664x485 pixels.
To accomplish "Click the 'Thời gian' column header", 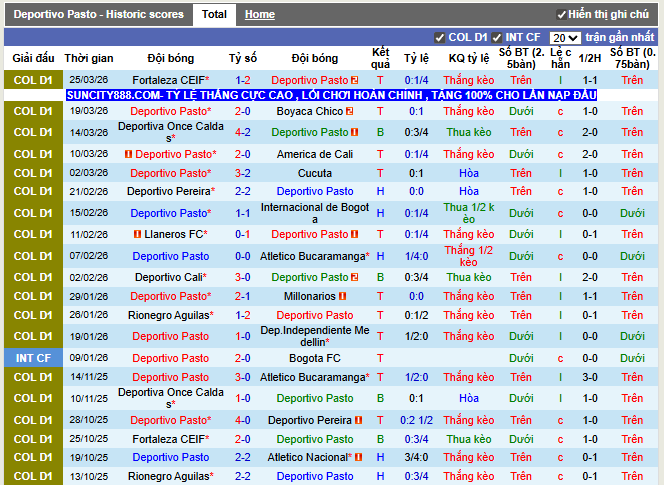I will click(89, 58).
